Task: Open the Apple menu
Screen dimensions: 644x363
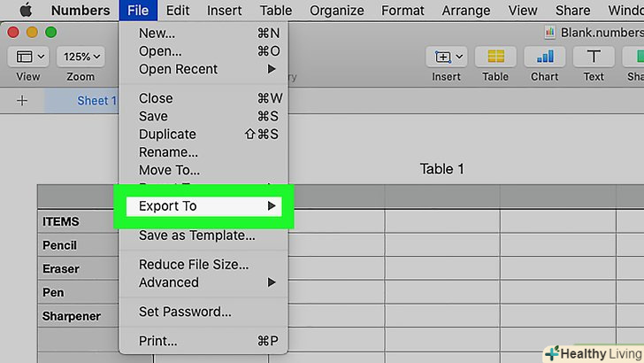Action: pos(24,11)
